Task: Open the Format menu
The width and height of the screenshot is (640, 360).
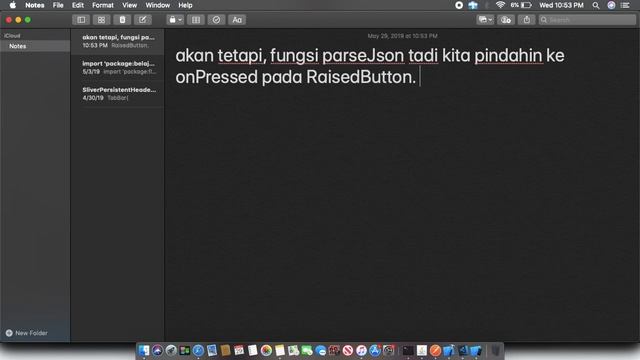Action: click(102, 5)
